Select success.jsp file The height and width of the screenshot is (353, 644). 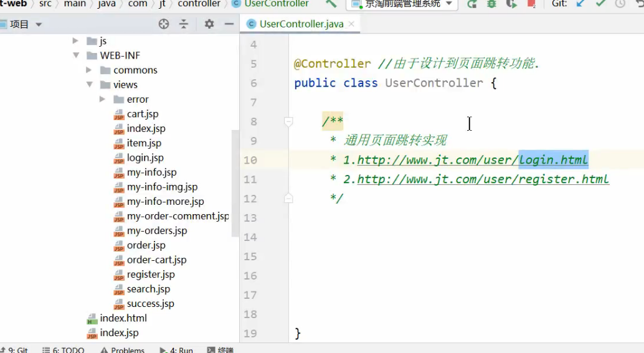click(150, 303)
